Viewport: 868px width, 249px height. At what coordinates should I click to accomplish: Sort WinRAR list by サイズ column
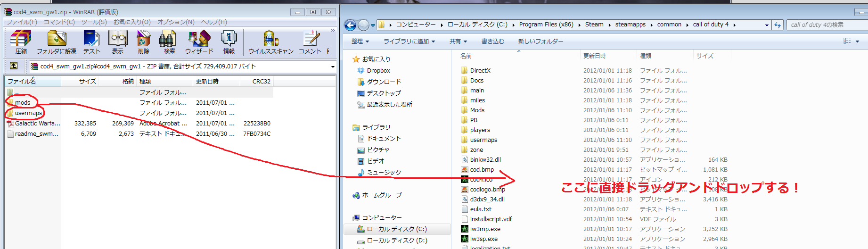click(x=80, y=82)
